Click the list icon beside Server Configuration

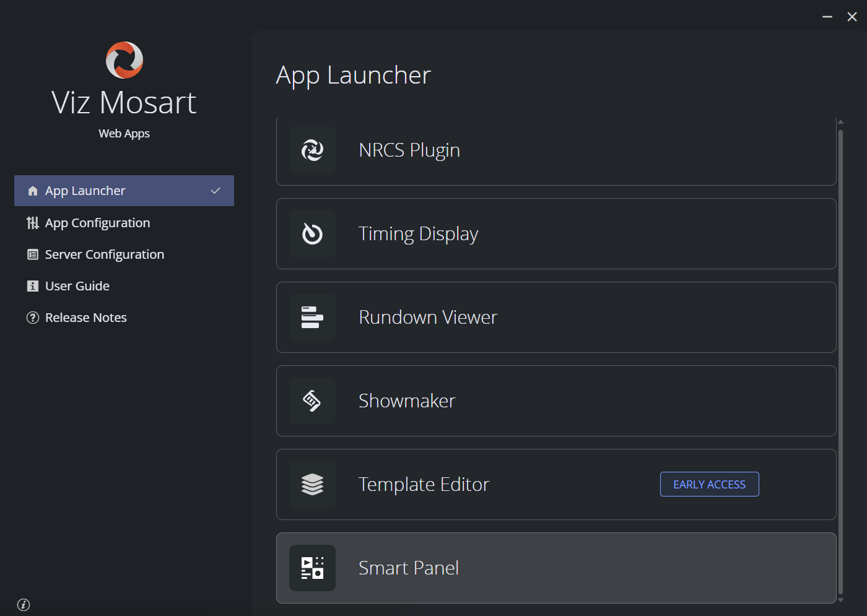[33, 254]
